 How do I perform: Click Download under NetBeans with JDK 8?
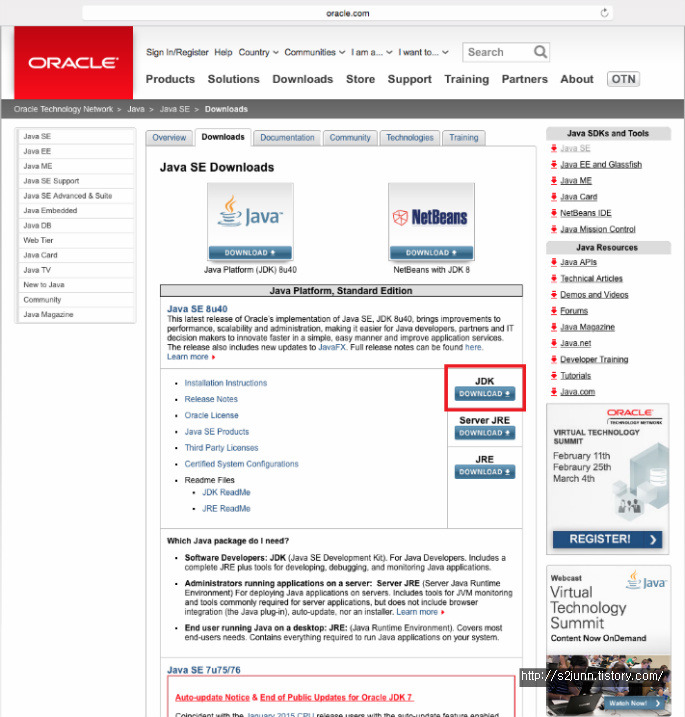tap(431, 253)
